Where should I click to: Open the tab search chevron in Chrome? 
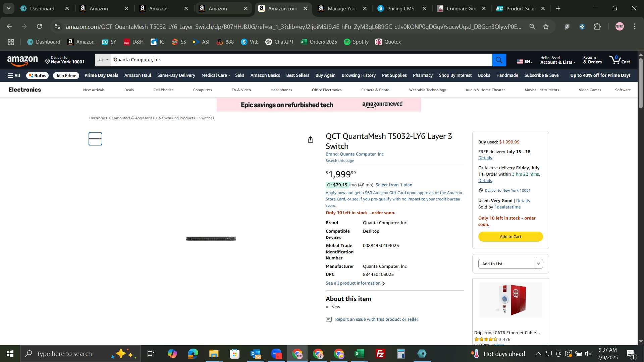coord(8,8)
